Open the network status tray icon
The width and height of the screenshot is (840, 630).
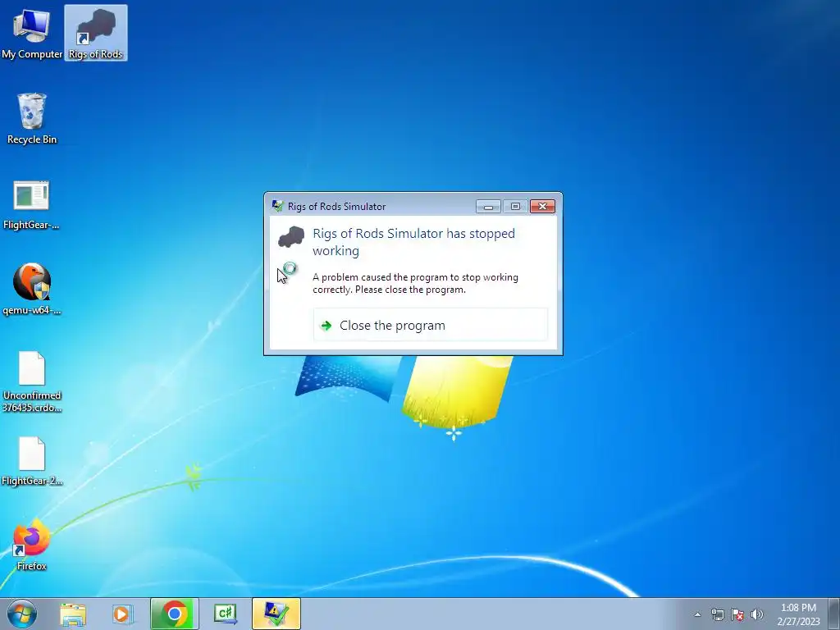click(717, 614)
